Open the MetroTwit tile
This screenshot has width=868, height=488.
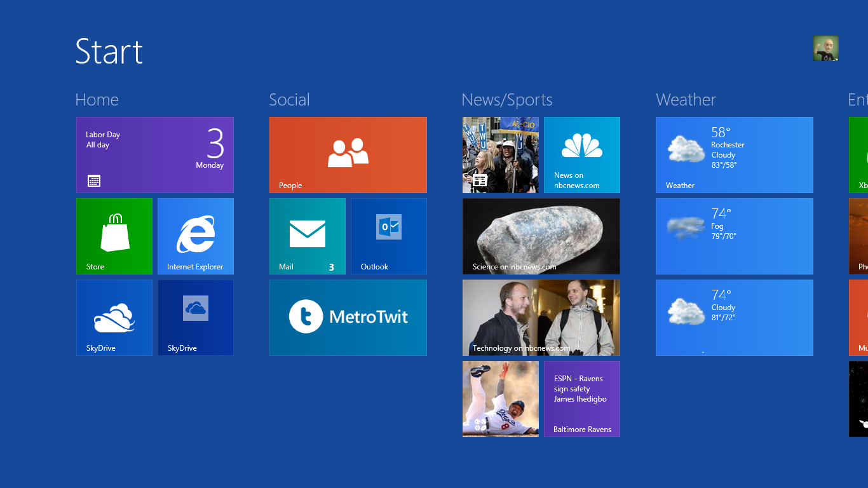(x=348, y=318)
